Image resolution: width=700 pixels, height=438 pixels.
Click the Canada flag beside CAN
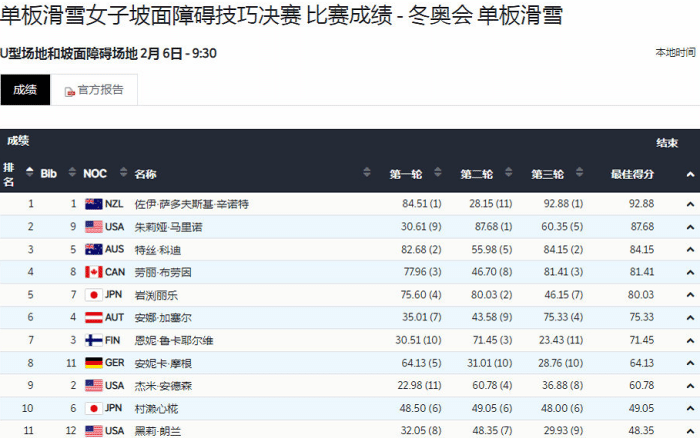click(x=93, y=272)
